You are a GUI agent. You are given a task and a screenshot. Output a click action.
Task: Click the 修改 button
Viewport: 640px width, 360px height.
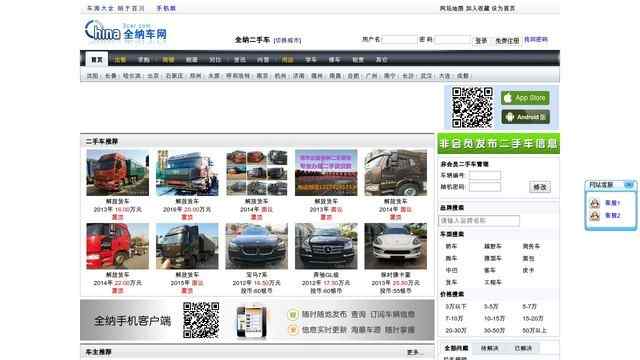pyautogui.click(x=540, y=187)
